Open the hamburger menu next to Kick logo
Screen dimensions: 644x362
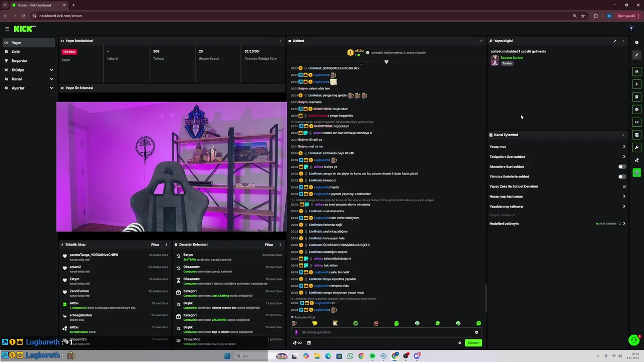7,29
